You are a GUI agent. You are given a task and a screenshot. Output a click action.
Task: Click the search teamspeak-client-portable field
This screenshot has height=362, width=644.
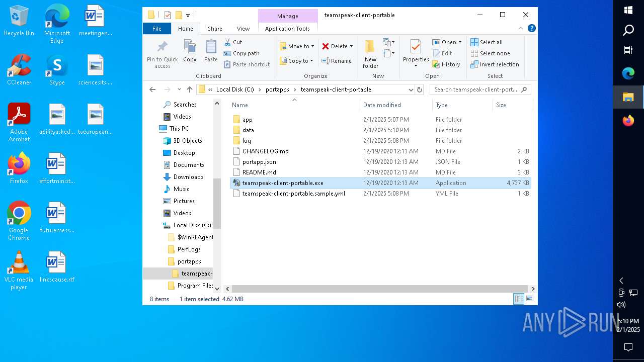480,89
